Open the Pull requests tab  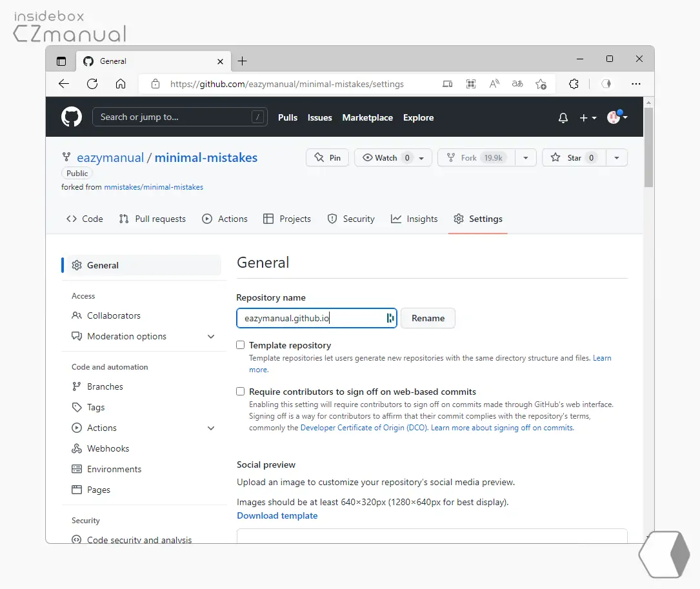152,219
